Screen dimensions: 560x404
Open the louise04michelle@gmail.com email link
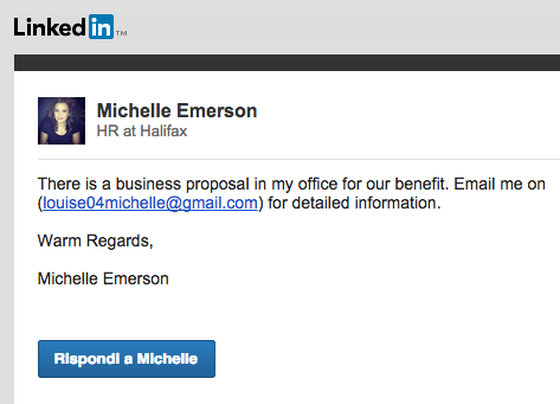coord(150,203)
